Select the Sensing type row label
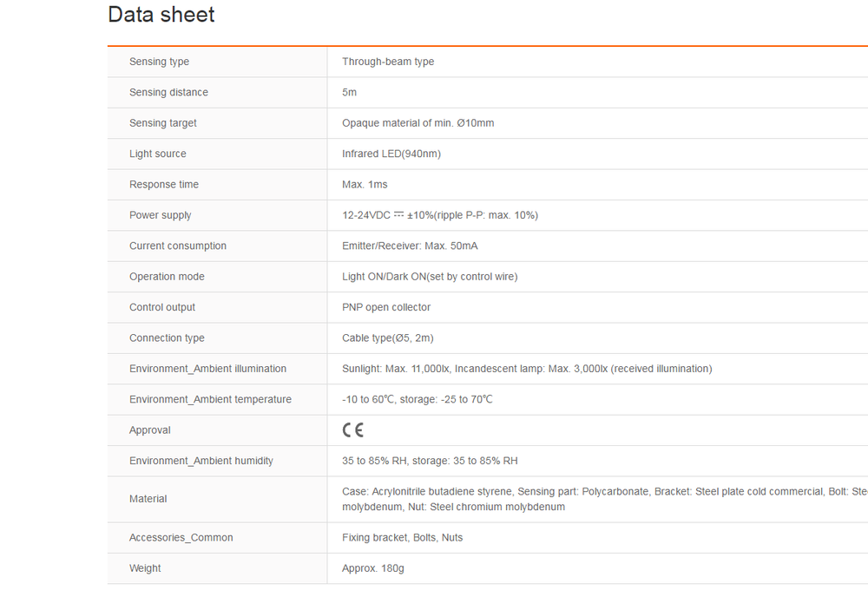 tap(159, 62)
